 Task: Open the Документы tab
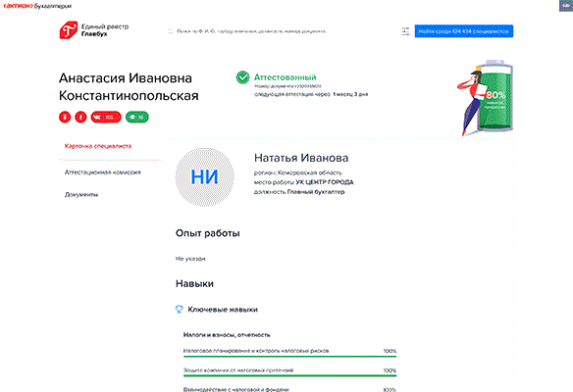pyautogui.click(x=81, y=195)
